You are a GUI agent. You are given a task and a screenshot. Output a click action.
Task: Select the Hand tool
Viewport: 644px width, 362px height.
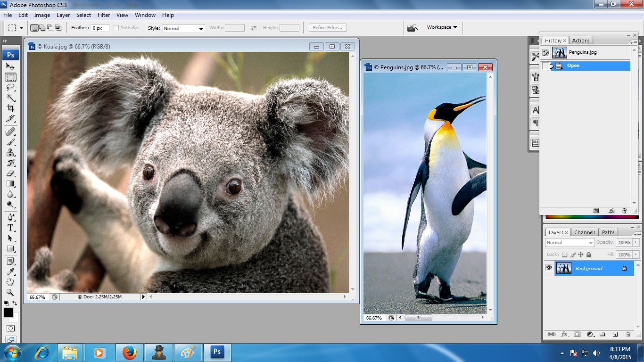point(10,282)
